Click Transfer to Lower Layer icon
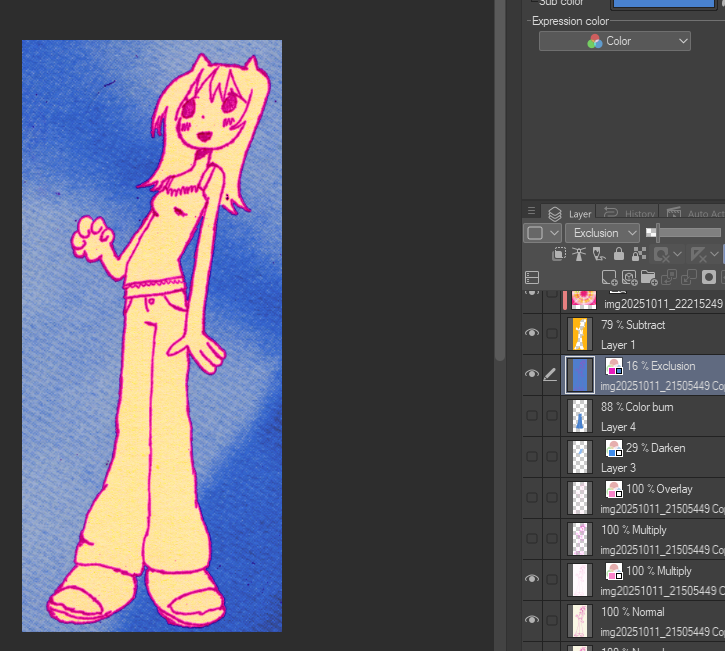This screenshot has height=651, width=725. [669, 277]
